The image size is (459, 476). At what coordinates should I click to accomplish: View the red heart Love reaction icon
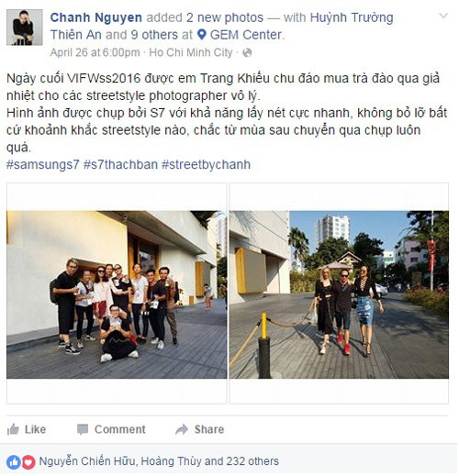click(x=28, y=461)
